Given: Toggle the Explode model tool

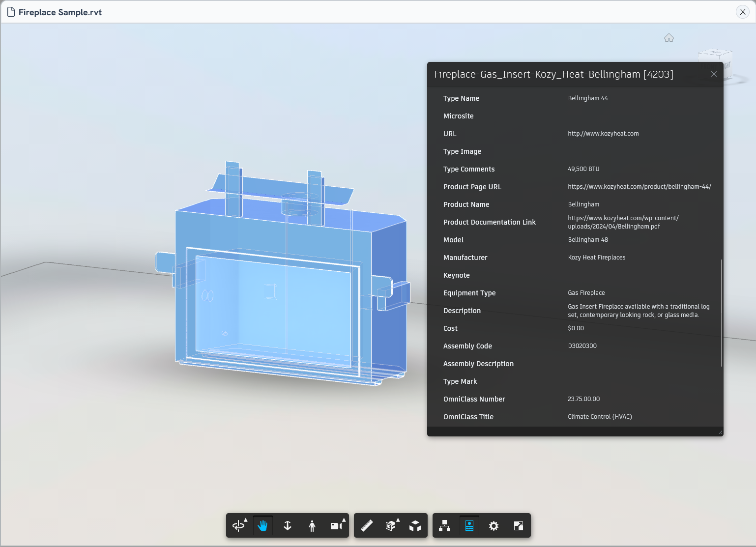Looking at the screenshot, I should (x=415, y=526).
